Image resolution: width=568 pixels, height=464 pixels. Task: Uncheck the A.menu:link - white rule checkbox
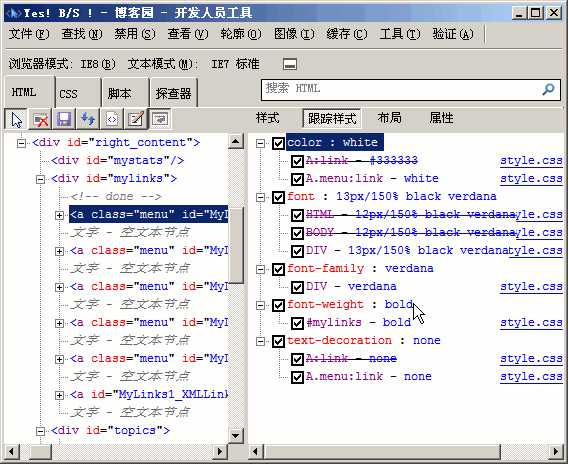coord(297,179)
